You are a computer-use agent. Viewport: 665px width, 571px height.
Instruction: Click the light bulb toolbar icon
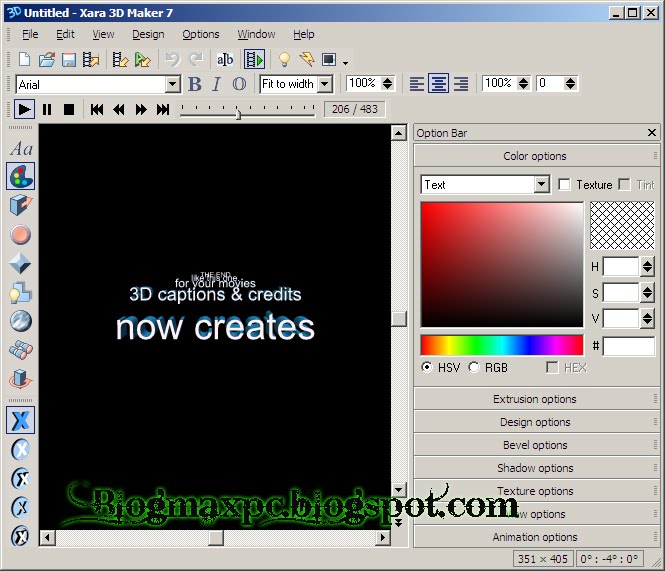(284, 59)
